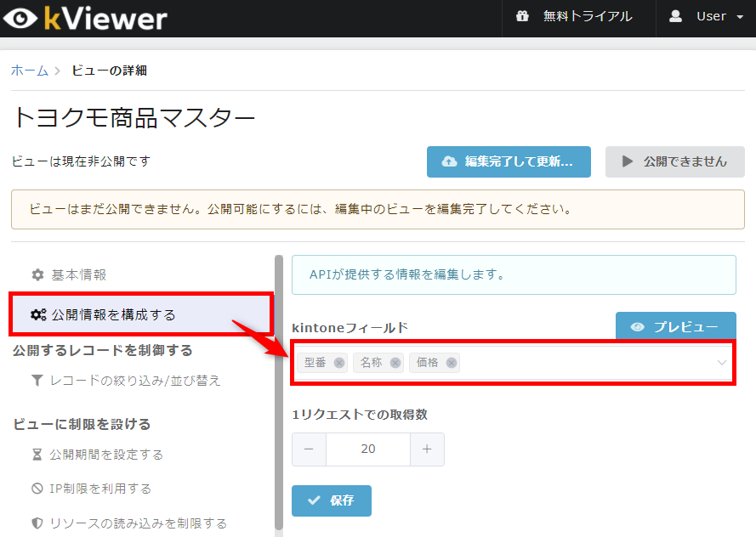756x537 pixels.
Task: Save settings with the 保存 button
Action: (331, 500)
